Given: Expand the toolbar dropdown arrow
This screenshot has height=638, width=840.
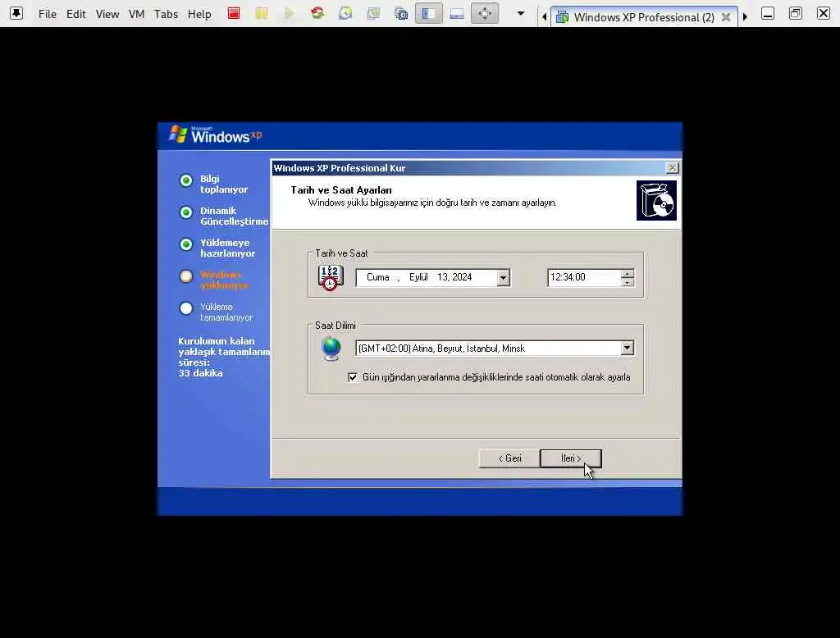Looking at the screenshot, I should [x=520, y=13].
